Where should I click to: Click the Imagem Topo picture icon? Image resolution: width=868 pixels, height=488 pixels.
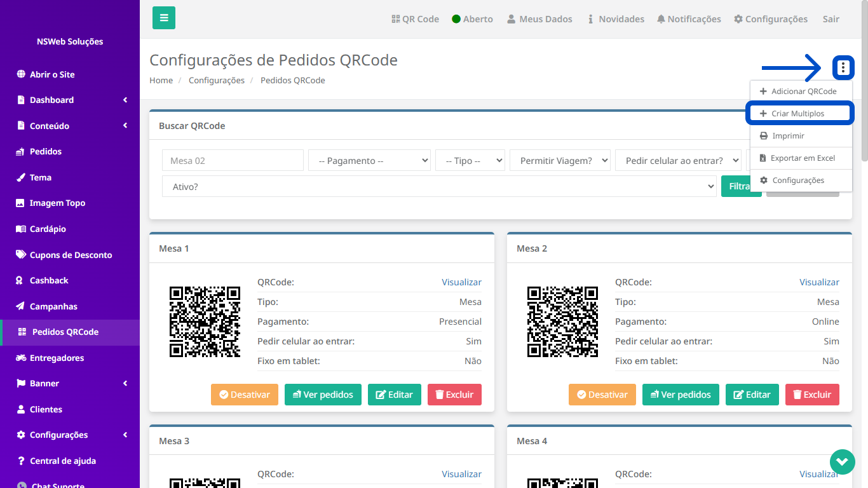tap(21, 203)
